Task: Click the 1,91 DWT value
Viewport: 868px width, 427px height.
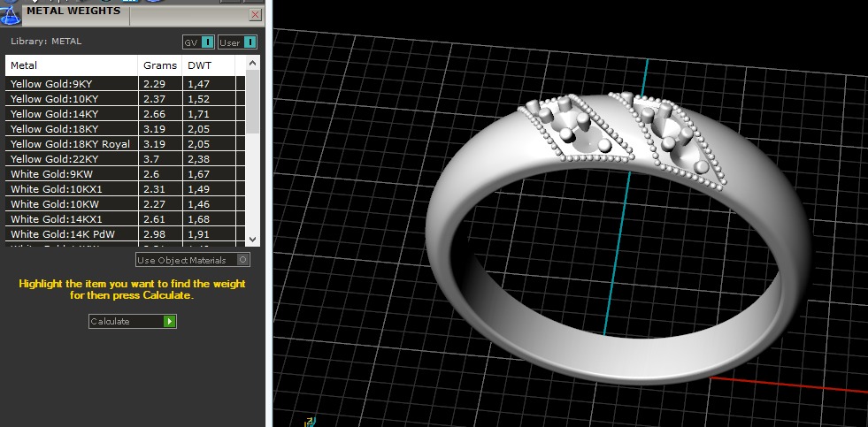Action: click(x=198, y=234)
